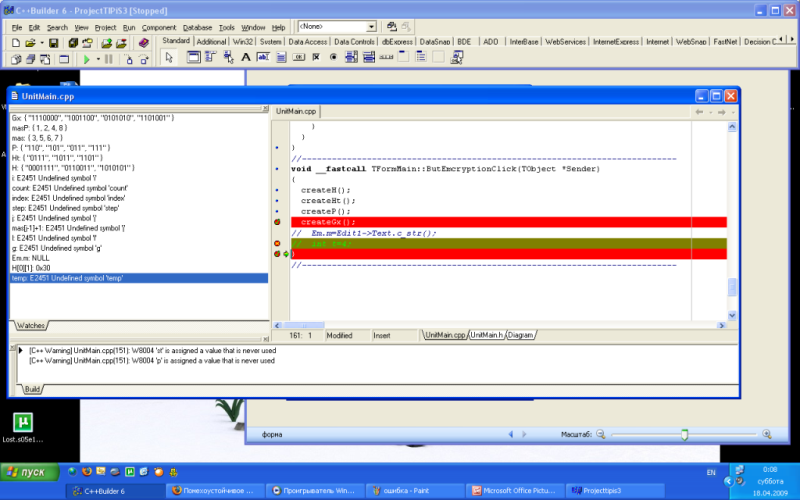
Task: Pick the Edit box component in palette
Action: [264, 58]
